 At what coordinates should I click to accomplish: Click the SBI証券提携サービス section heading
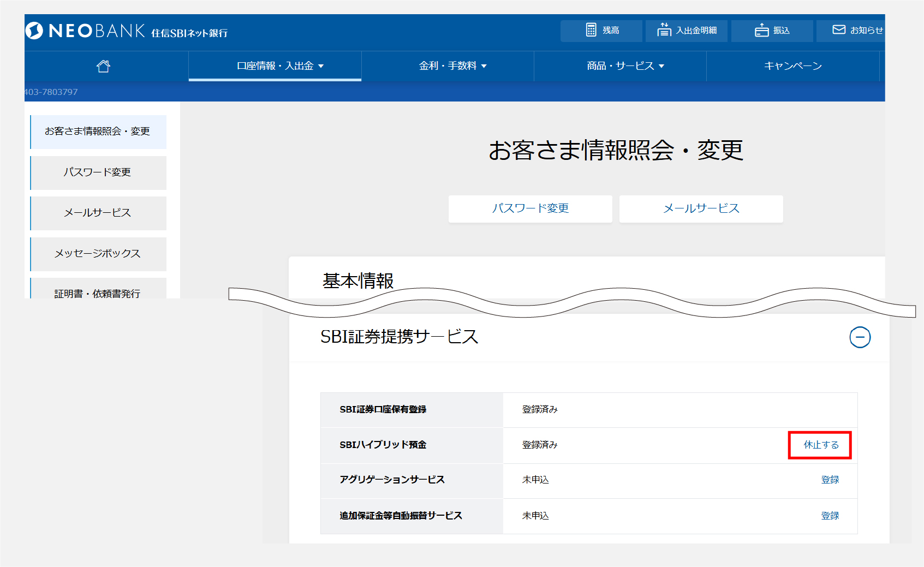tap(400, 337)
